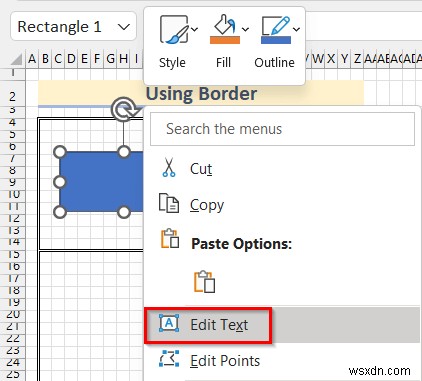
Task: Expand the Outline color dropdown arrow
Action: point(296,29)
